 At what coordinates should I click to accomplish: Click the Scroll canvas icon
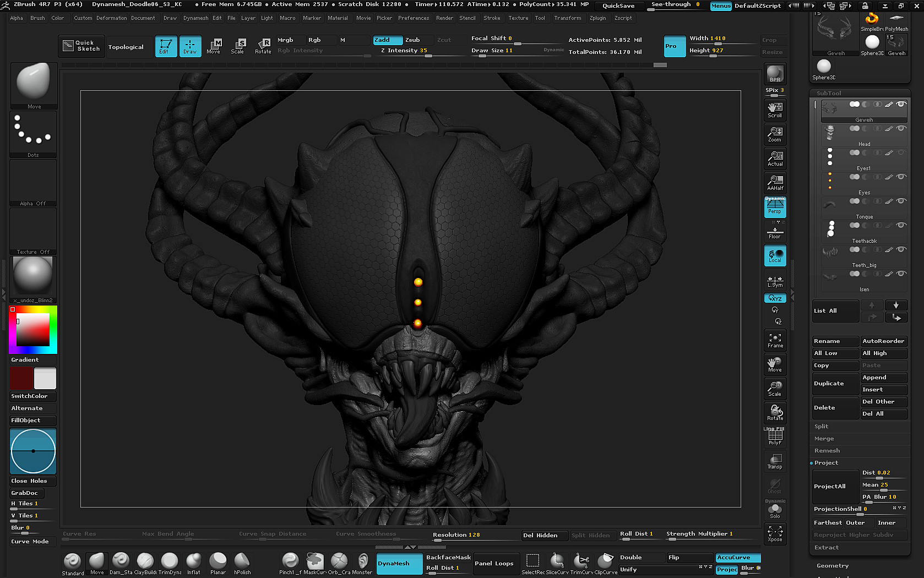pos(775,110)
